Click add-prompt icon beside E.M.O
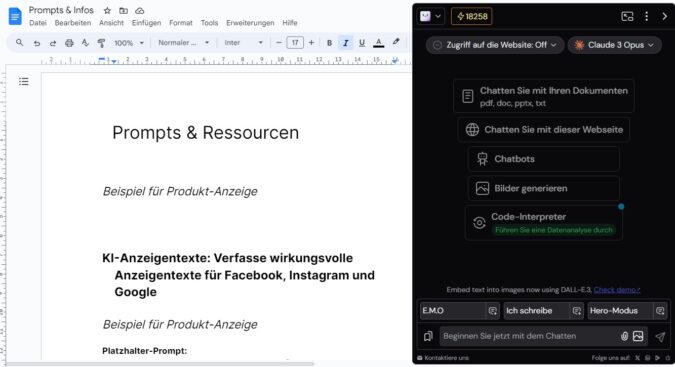The height and width of the screenshot is (367, 675). point(492,311)
